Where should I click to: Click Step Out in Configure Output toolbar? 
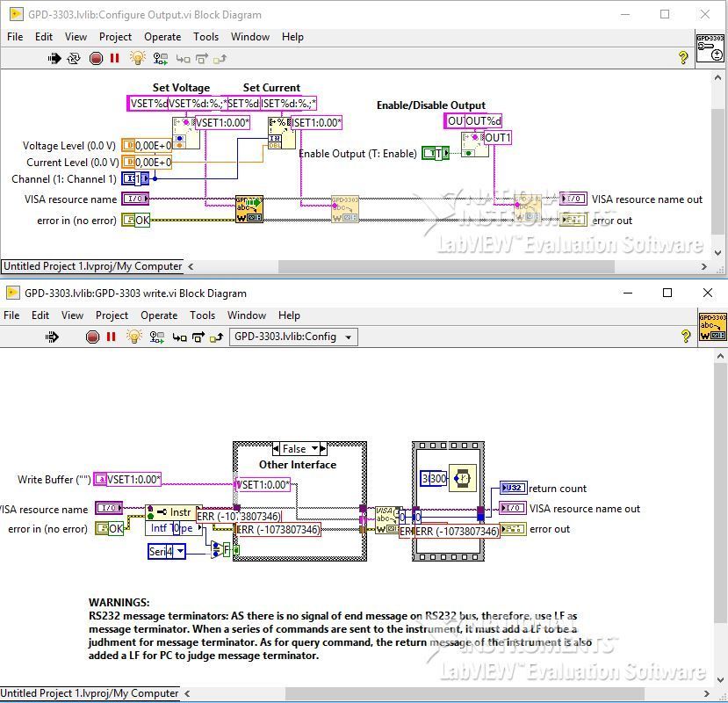[x=220, y=59]
